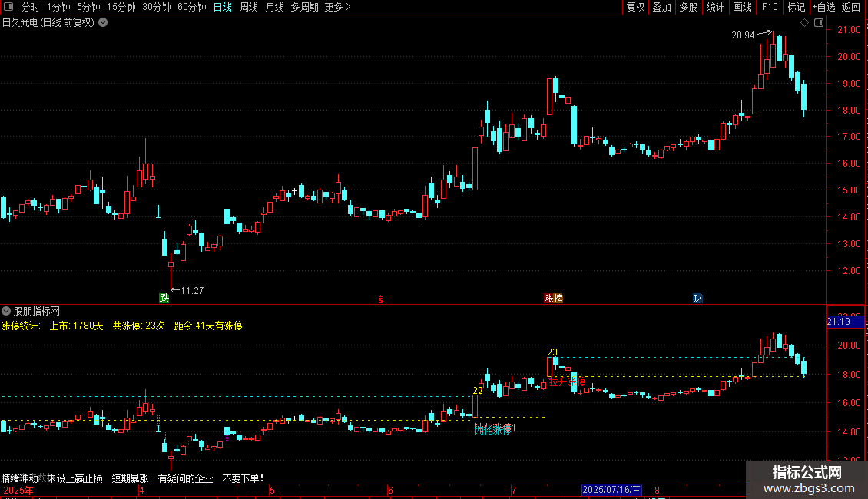
Task: Expand the 股朋指标网 indicator dropdown
Action: (x=6, y=311)
